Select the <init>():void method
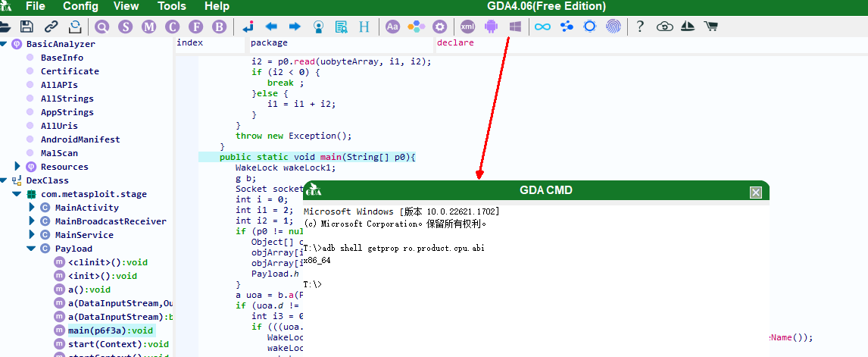Screen dimensions: 868x357 click(x=102, y=276)
